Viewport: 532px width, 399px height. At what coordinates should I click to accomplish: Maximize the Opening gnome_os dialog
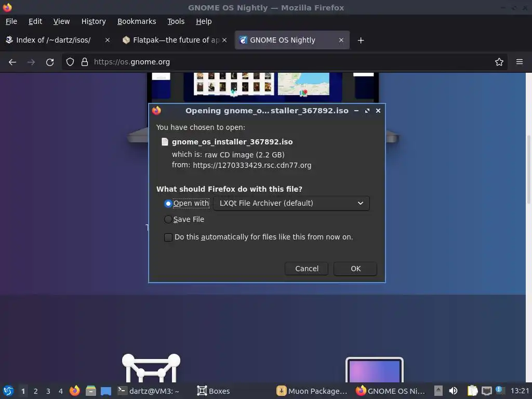[367, 111]
